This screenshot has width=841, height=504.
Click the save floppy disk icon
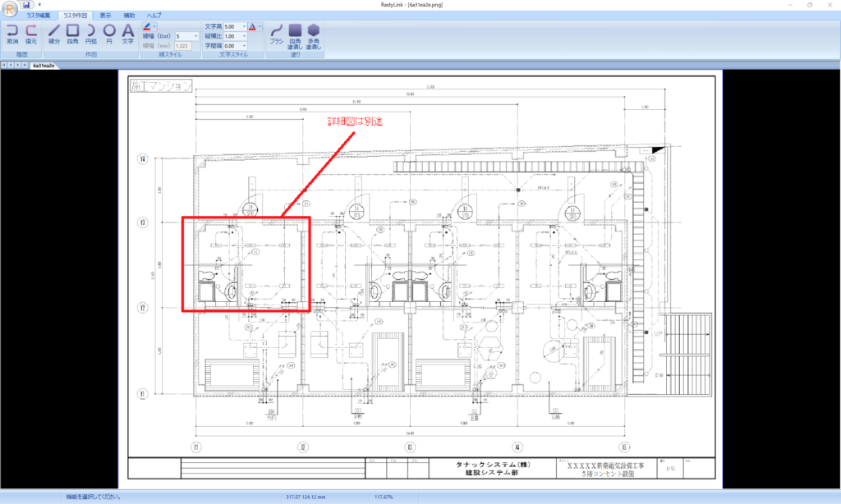click(x=26, y=5)
